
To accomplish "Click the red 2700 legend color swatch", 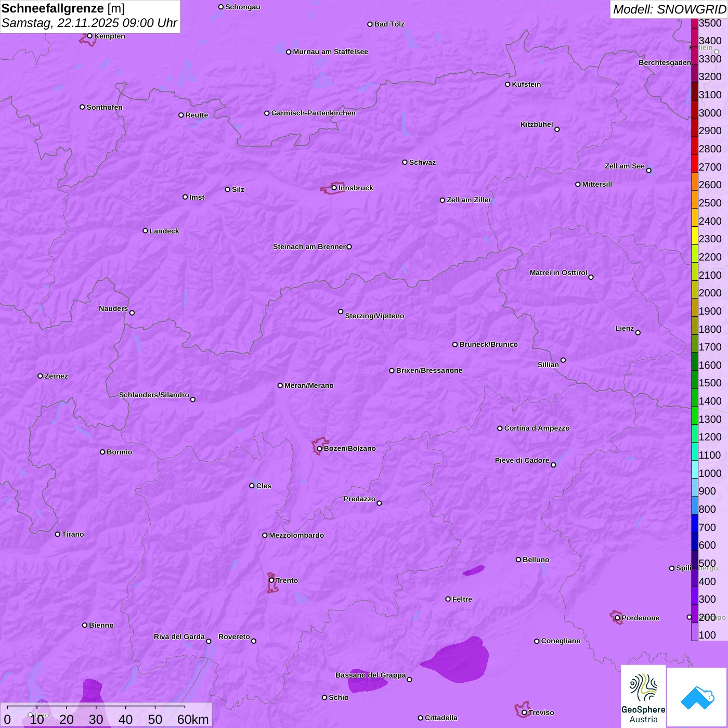I will (x=695, y=163).
